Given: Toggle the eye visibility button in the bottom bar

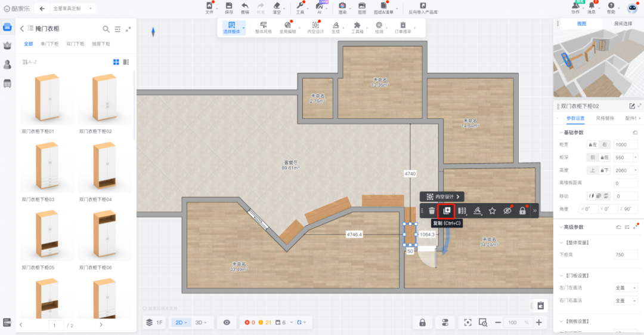Looking at the screenshot, I should pos(227,322).
